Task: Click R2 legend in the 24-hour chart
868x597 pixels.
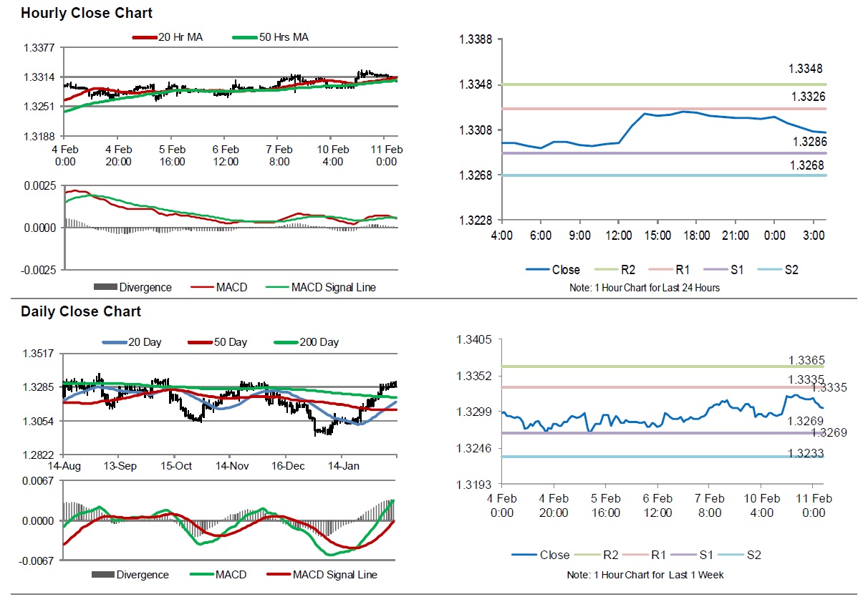Action: coord(614,270)
